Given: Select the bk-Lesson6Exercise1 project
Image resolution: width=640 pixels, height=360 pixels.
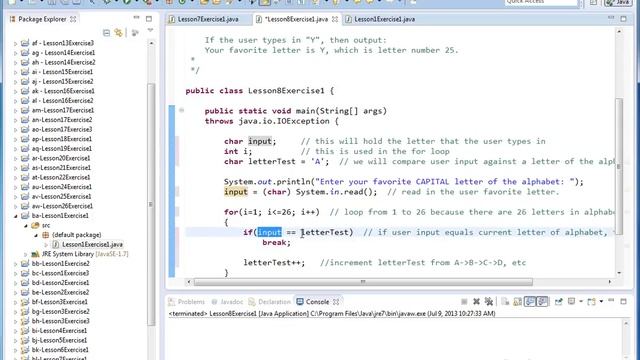Looking at the screenshot, I should (60, 350).
